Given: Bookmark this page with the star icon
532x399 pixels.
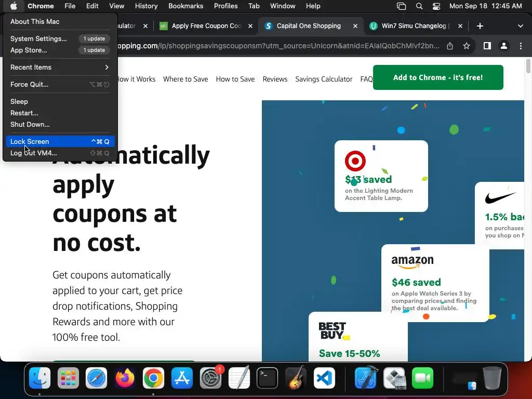Looking at the screenshot, I should tap(467, 46).
